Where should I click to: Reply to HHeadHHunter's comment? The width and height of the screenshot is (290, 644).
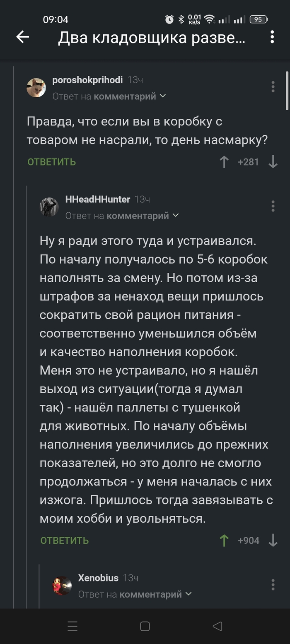pyautogui.click(x=65, y=541)
